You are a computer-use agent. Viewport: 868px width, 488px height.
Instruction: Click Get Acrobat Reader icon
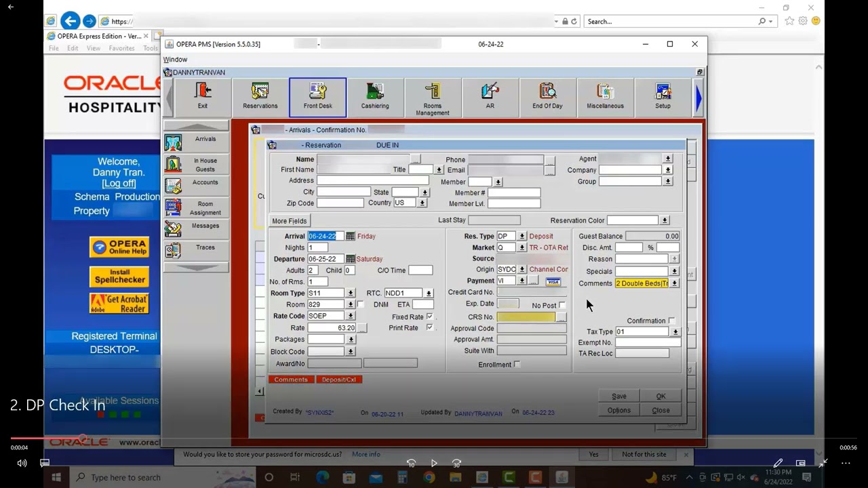(119, 304)
